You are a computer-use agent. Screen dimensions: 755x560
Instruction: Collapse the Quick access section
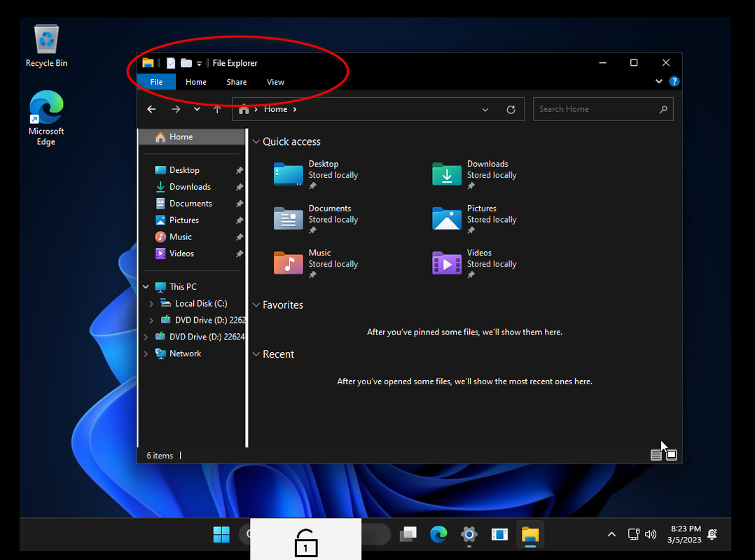256,141
